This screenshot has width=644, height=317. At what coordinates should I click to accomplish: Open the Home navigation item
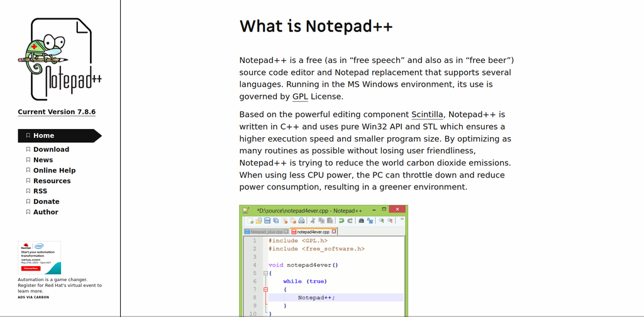coord(60,135)
